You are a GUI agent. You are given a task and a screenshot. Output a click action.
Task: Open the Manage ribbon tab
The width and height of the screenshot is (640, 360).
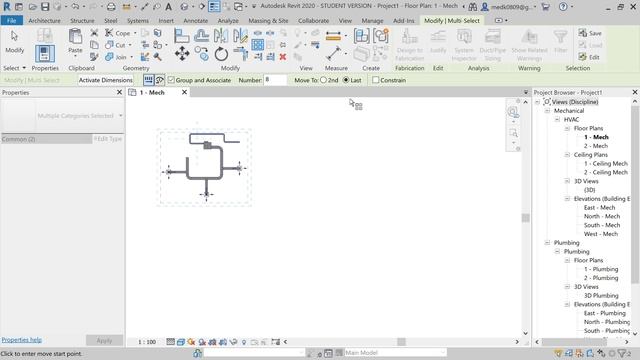click(372, 20)
